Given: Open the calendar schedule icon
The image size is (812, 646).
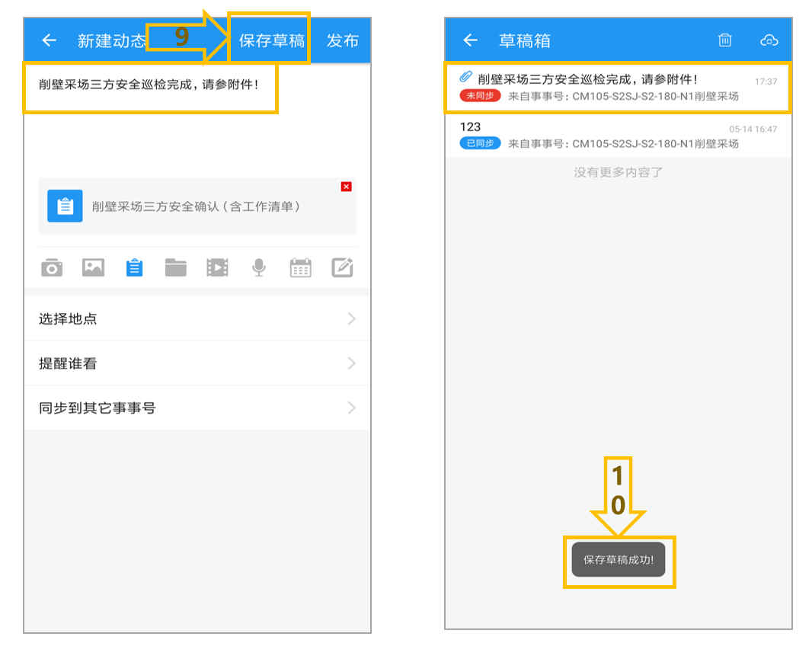Looking at the screenshot, I should 300,267.
